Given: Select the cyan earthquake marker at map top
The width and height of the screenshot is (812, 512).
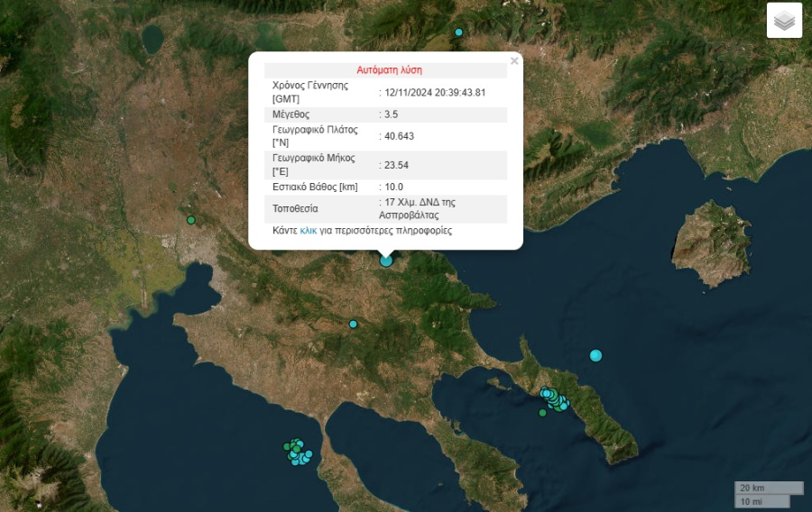Looking at the screenshot, I should [458, 32].
